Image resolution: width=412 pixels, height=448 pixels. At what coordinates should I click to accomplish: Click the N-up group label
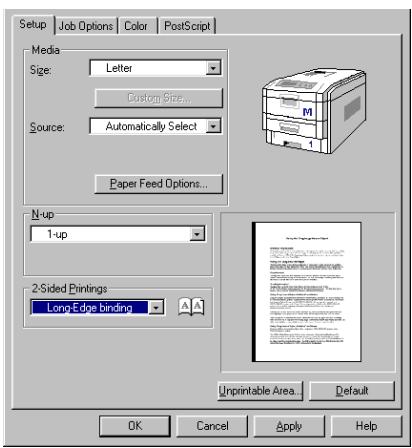pyautogui.click(x=43, y=214)
